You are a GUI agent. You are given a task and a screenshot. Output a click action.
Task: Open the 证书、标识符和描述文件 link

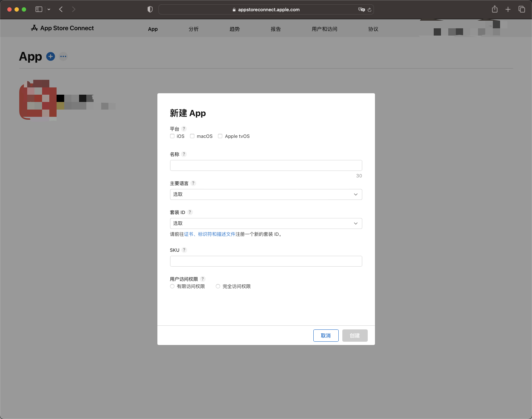pyautogui.click(x=210, y=234)
